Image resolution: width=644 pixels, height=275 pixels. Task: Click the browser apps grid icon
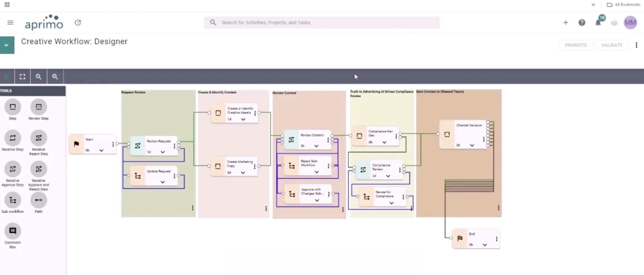7,5
